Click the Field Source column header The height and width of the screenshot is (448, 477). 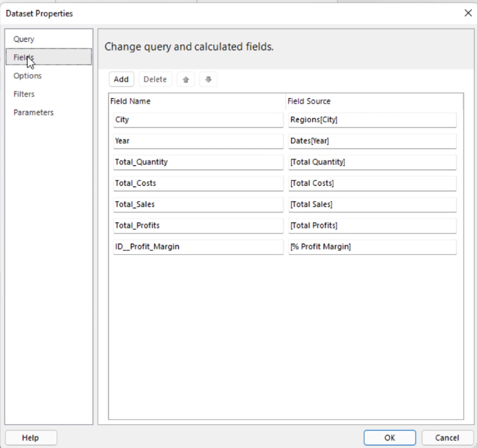point(375,101)
